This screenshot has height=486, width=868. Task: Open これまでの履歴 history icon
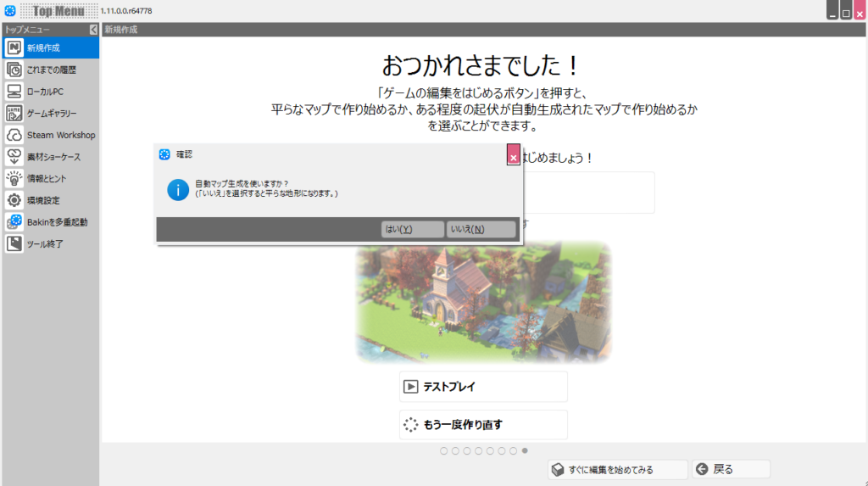click(14, 70)
